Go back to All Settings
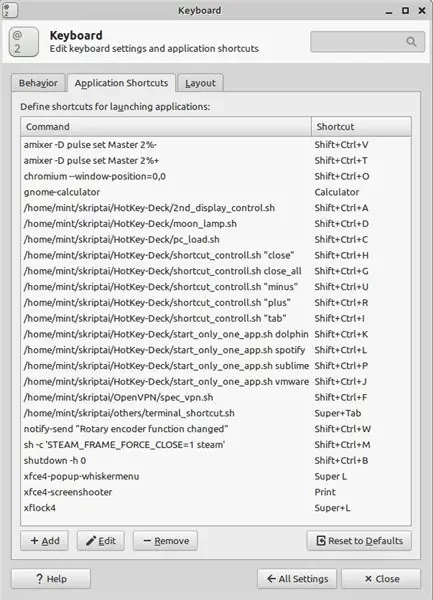The width and height of the screenshot is (433, 600). coord(297,579)
